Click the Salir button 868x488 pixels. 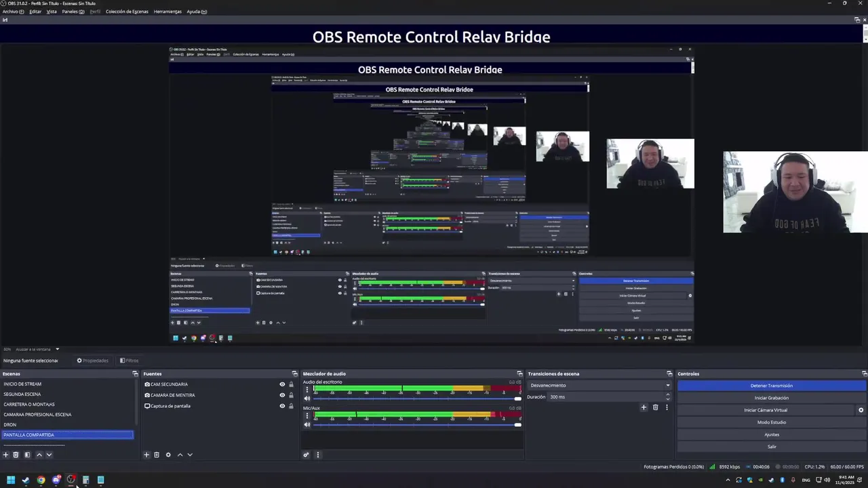tap(772, 447)
